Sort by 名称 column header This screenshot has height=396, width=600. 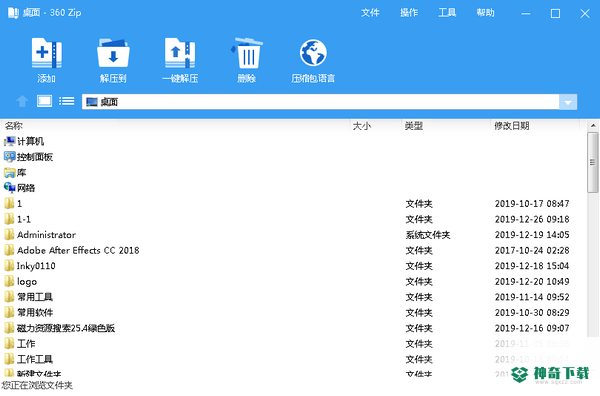[x=14, y=125]
